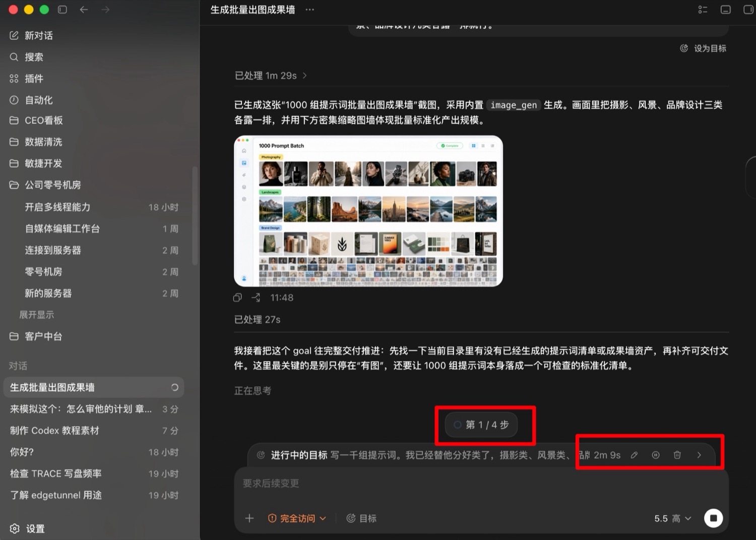Open the 了解 edgetunnel 用途 conversation
The height and width of the screenshot is (540, 756).
click(94, 496)
